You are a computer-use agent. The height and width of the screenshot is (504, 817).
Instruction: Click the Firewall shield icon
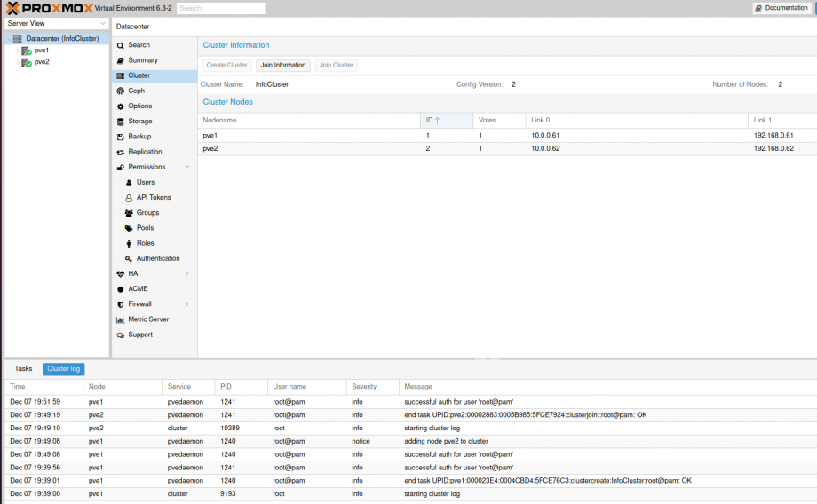click(x=120, y=304)
